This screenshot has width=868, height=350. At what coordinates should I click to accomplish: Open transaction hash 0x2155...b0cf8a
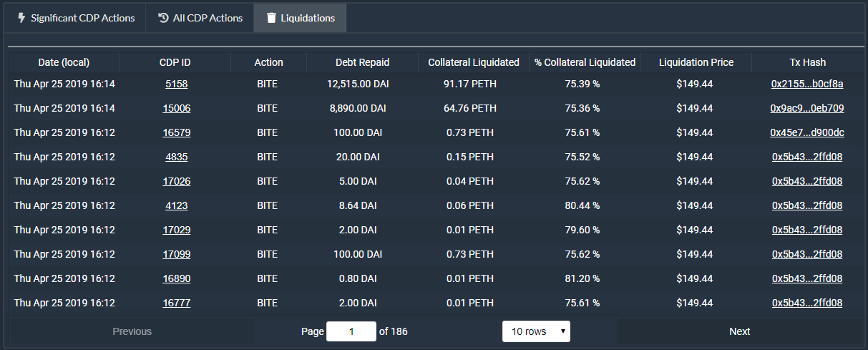pyautogui.click(x=807, y=84)
